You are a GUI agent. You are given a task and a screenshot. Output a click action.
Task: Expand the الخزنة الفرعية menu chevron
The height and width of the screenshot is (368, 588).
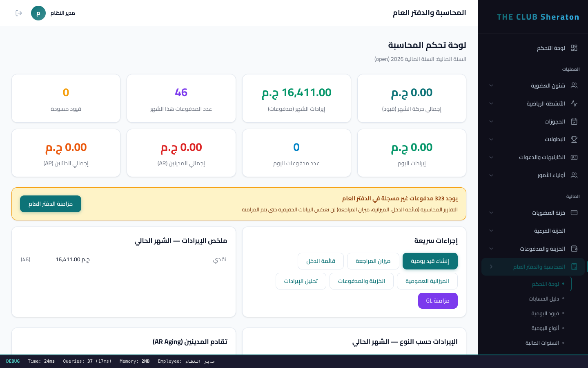coord(491,231)
